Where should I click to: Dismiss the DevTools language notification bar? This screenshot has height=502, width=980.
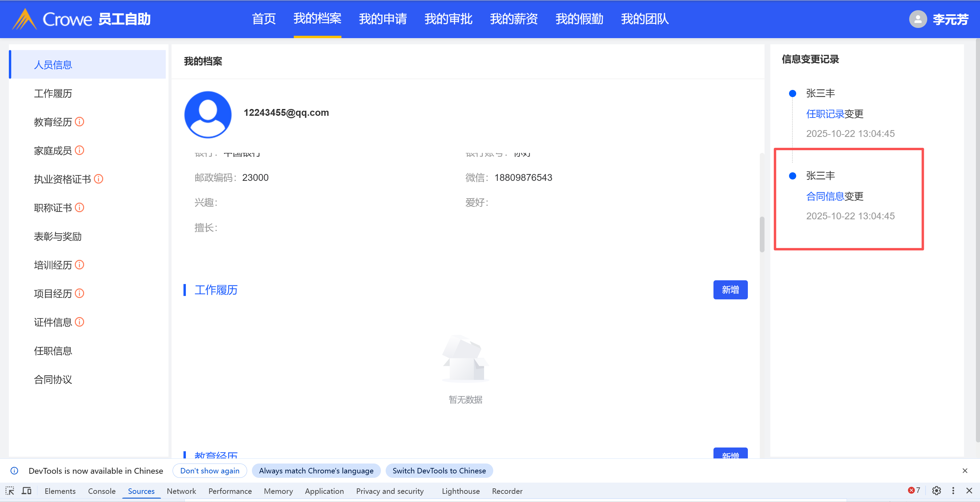point(964,471)
